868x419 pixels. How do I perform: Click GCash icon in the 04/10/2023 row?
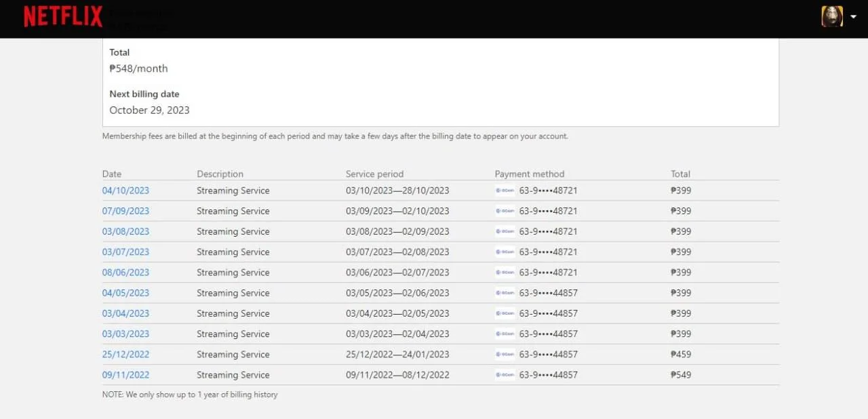point(505,191)
